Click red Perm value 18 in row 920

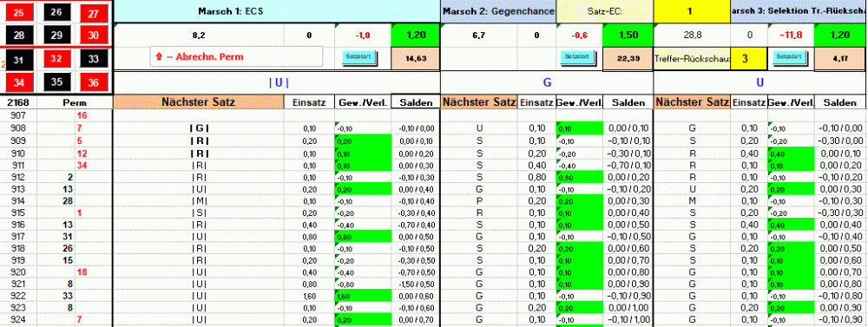pos(82,272)
